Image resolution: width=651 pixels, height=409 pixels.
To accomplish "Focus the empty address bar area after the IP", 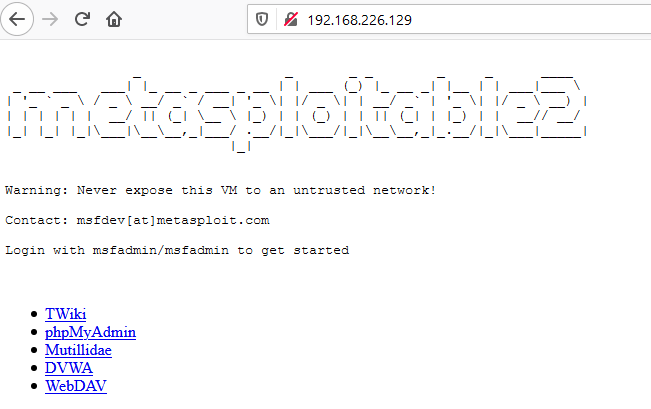I will pyautogui.click(x=531, y=20).
